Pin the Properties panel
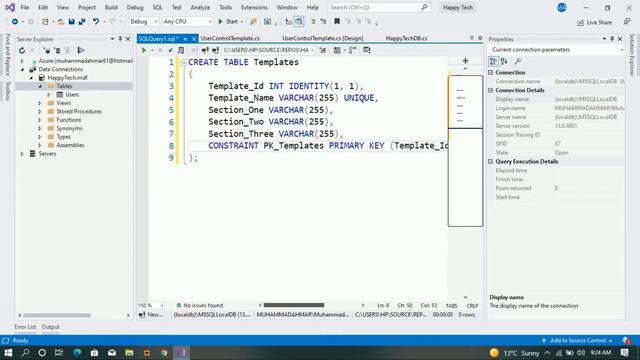Screen dimensions: 640x360 612,39
